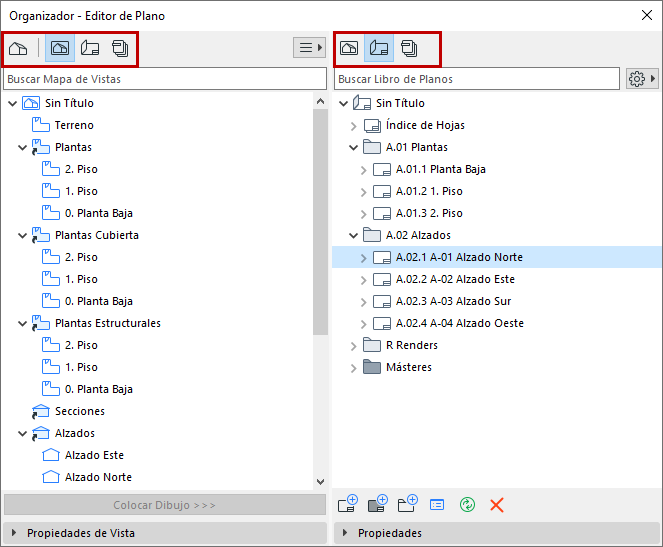Focus the Buscar Libro de Planos field
The height and width of the screenshot is (547, 663).
click(477, 79)
